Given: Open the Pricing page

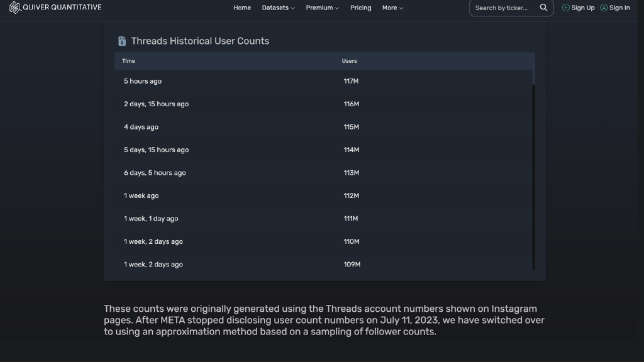Looking at the screenshot, I should (360, 8).
